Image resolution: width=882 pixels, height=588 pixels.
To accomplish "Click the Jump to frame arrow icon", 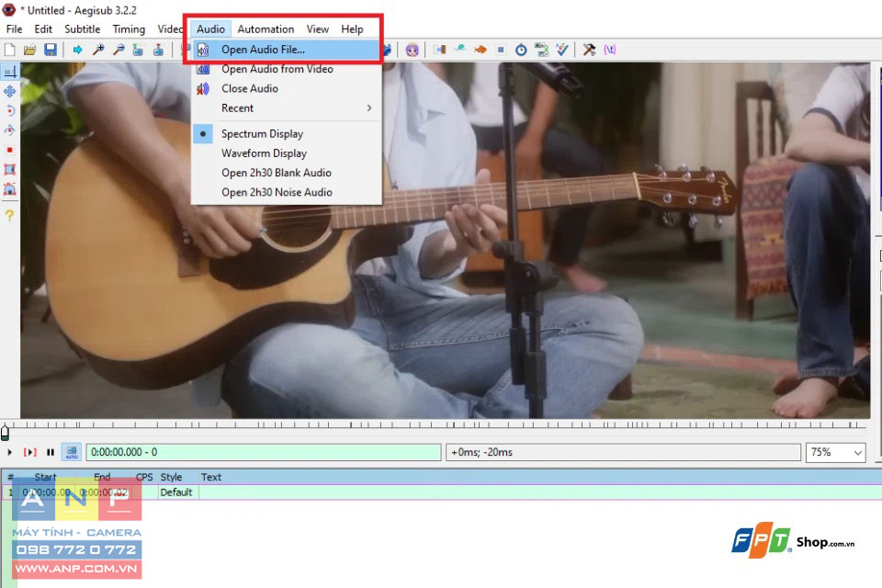I will (77, 51).
